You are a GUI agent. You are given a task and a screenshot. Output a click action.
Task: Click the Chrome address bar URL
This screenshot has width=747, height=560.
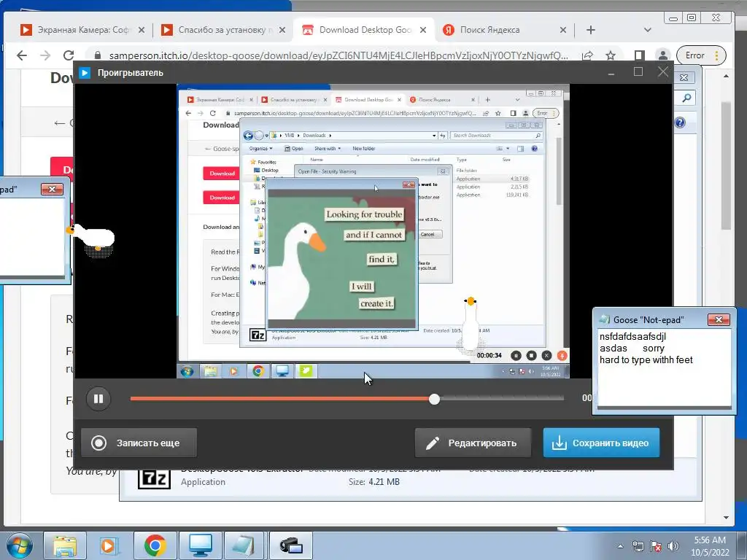(x=338, y=55)
